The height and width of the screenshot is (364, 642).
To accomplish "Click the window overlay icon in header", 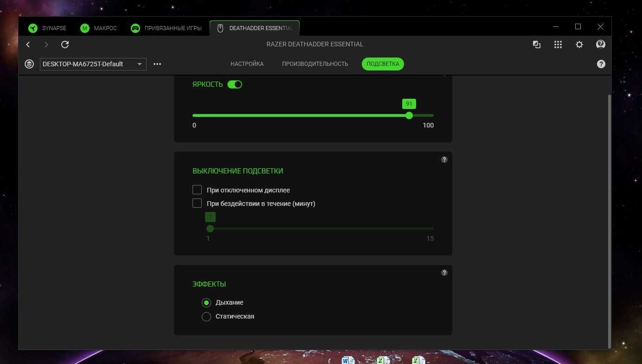I will click(537, 45).
